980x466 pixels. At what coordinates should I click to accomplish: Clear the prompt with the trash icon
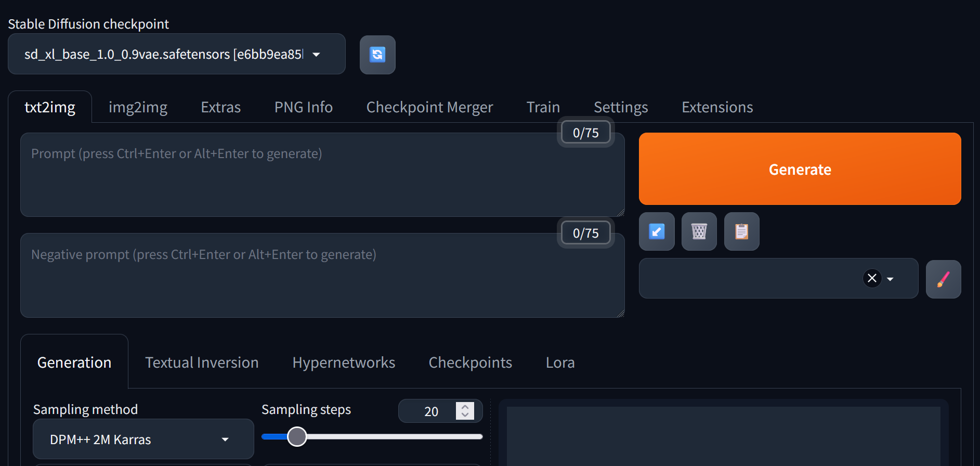[x=699, y=231]
